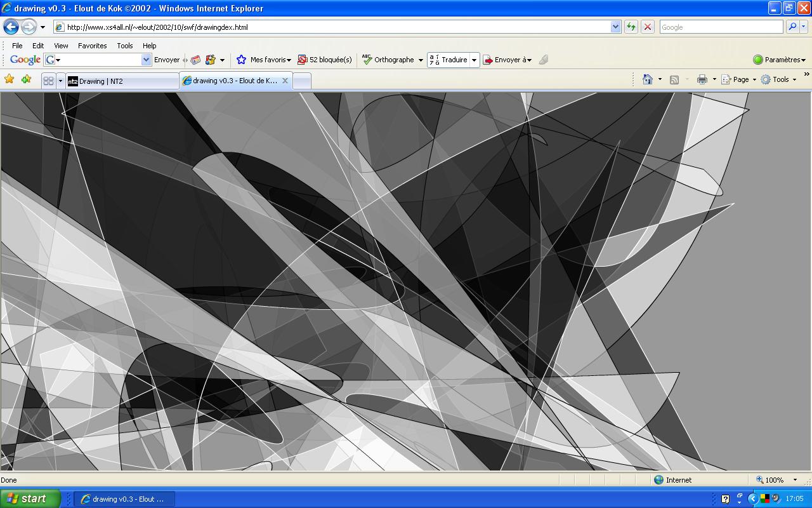Click the volume tray icon
Screen dimensions: 812x508
pos(776,499)
